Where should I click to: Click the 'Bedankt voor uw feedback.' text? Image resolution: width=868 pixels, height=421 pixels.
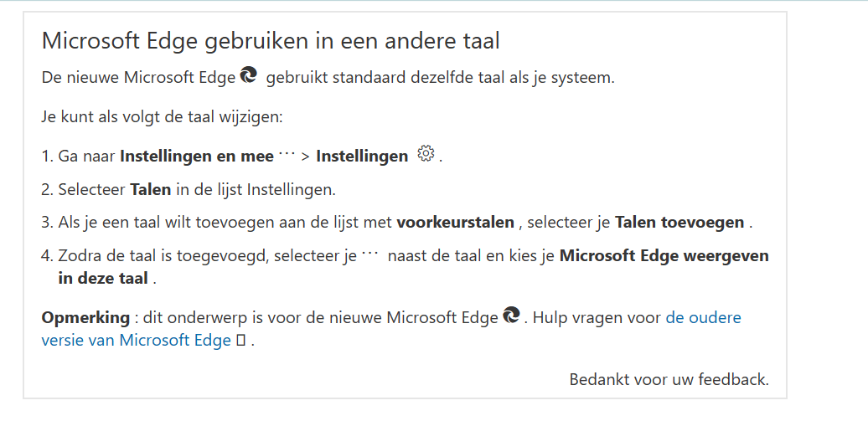tap(669, 379)
